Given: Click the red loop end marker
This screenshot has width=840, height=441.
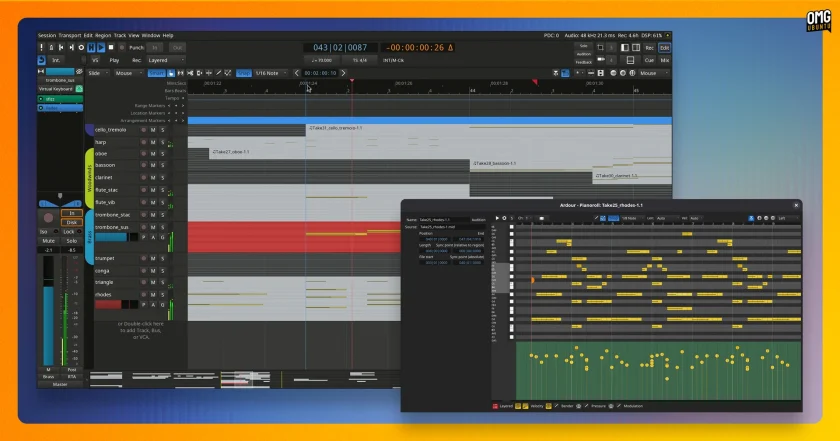Looking at the screenshot, I should pos(535,82).
